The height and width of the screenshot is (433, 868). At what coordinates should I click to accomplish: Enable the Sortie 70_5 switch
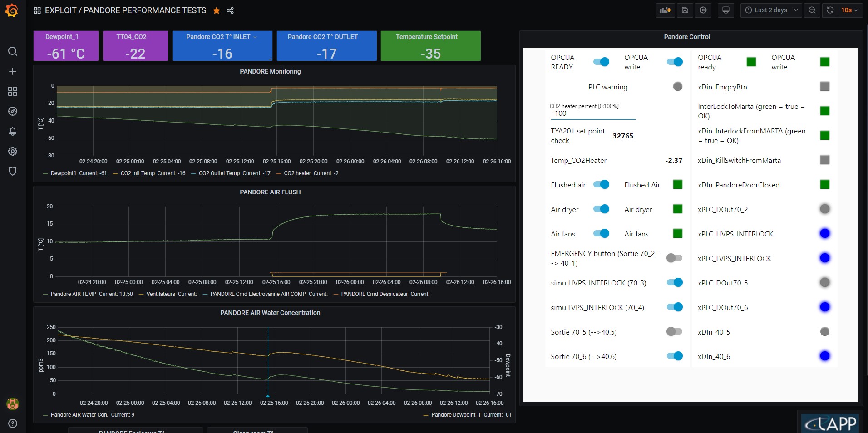point(674,331)
